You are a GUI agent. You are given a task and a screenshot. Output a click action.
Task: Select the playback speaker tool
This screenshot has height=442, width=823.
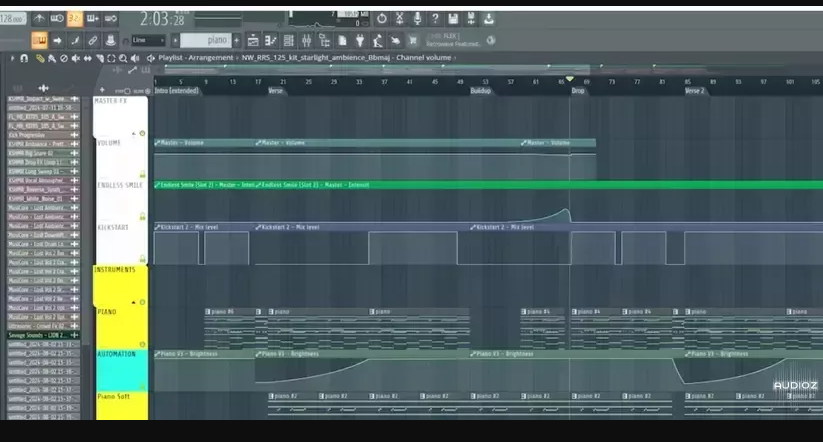coord(135,58)
